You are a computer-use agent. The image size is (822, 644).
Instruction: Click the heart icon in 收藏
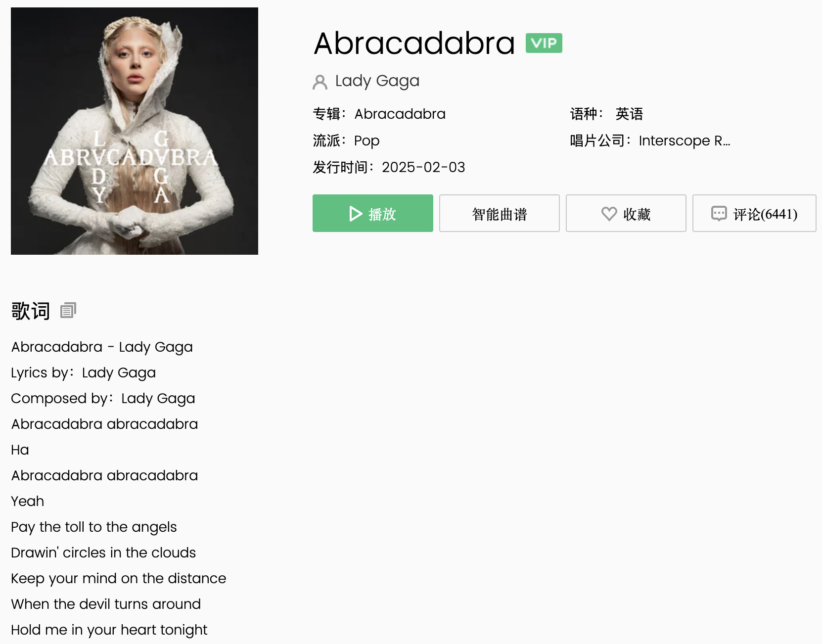609,214
